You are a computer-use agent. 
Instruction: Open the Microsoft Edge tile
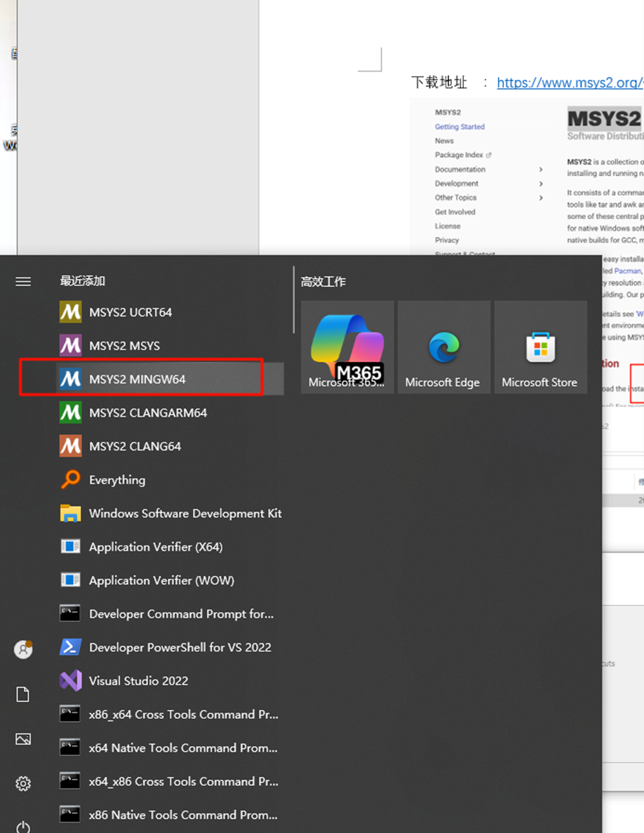click(x=444, y=347)
